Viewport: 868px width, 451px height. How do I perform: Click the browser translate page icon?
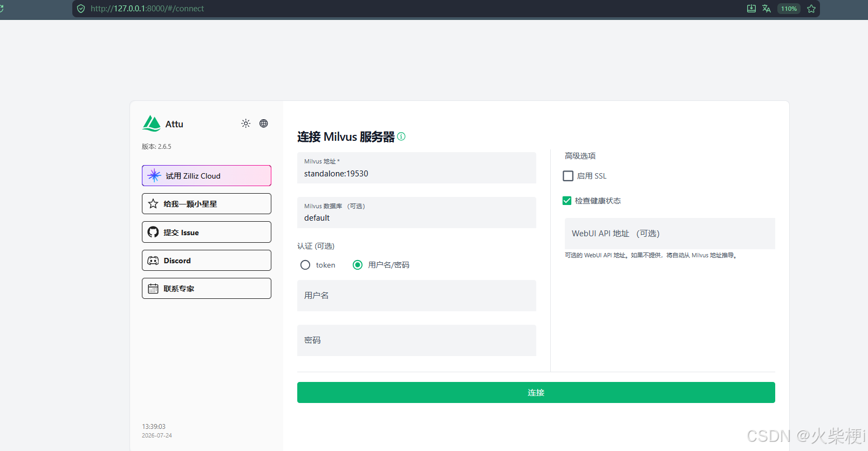click(767, 9)
